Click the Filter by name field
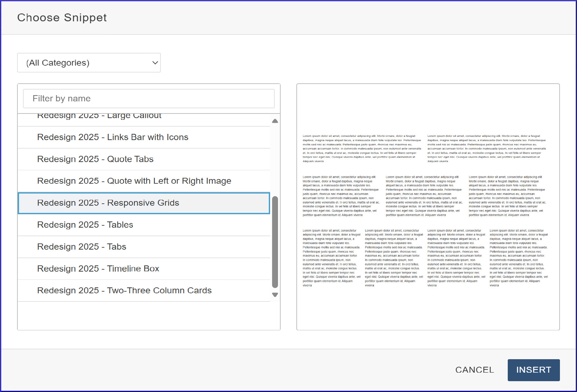 tap(148, 98)
